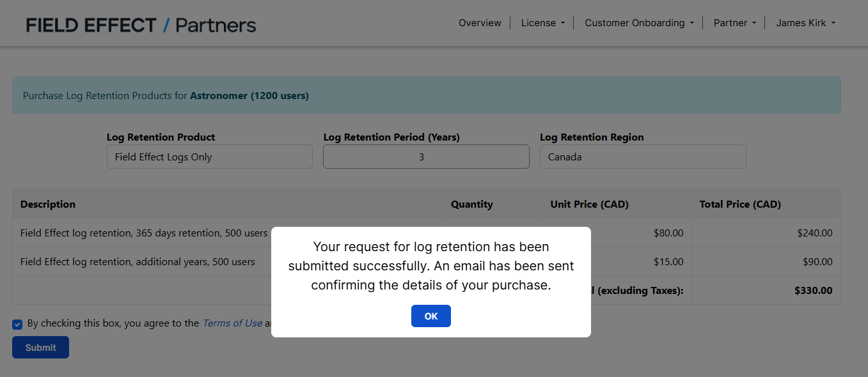
Task: Open the James Kirk user menu
Action: click(805, 23)
